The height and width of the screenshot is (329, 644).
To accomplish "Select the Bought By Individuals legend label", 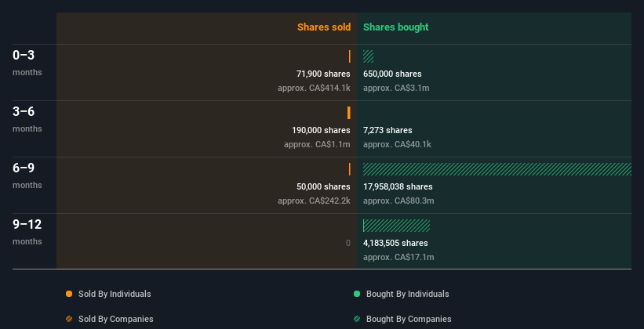I will click(407, 294).
